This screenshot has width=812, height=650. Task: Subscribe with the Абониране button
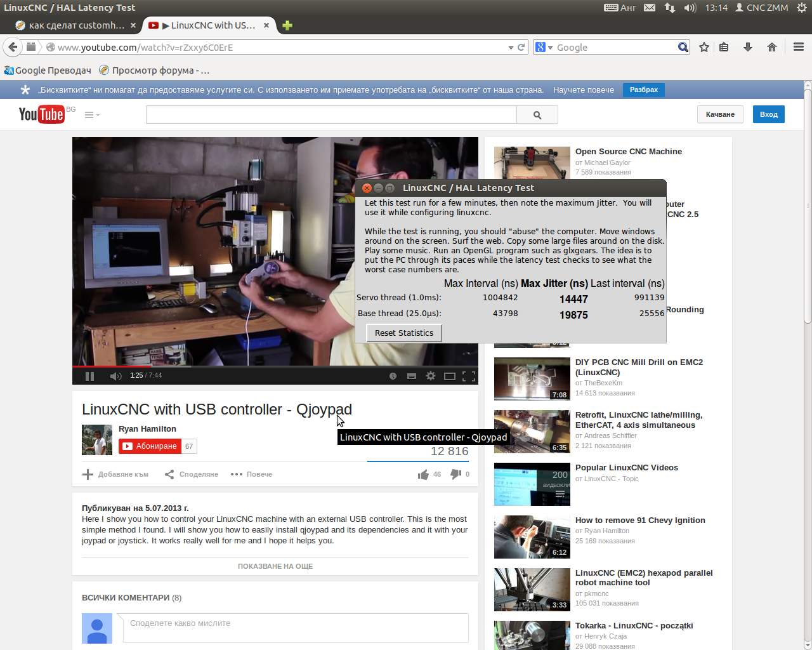click(150, 446)
